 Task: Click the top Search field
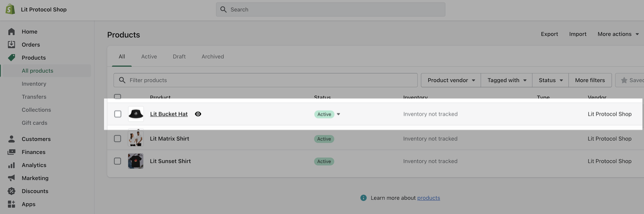coord(331,9)
